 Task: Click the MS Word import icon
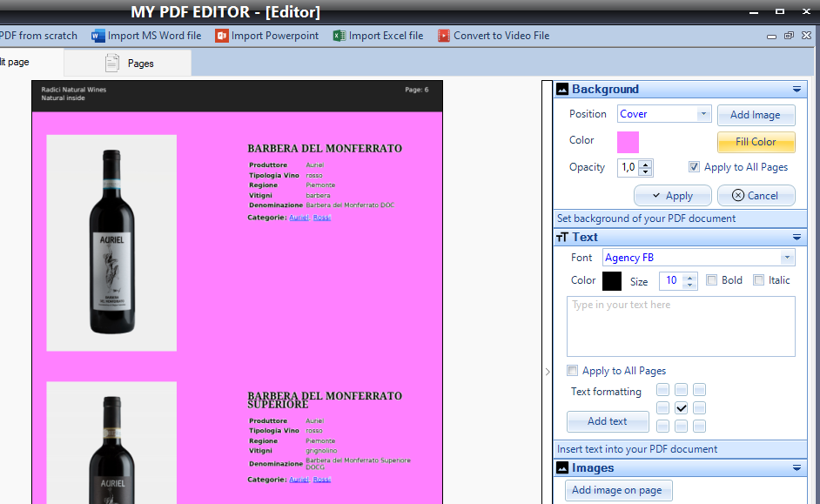tap(98, 36)
